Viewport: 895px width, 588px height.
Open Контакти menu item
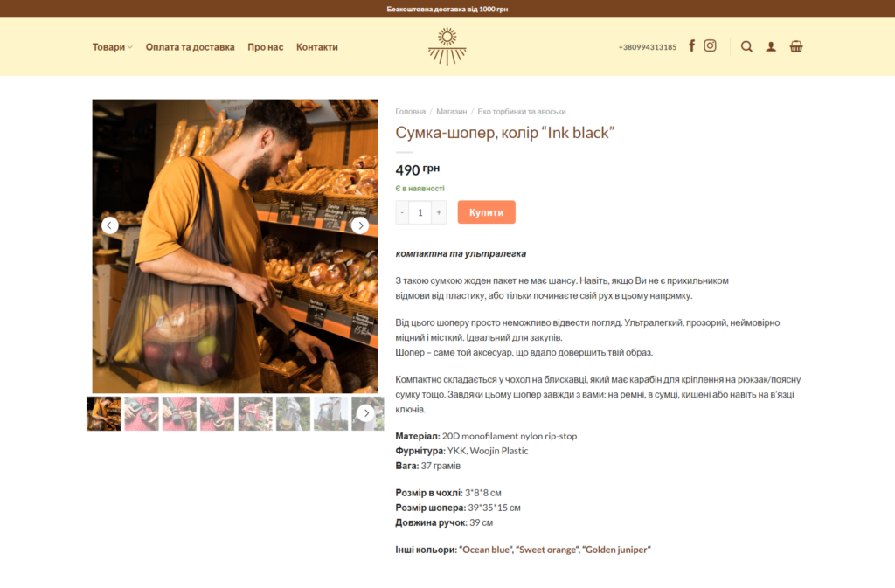coord(316,47)
